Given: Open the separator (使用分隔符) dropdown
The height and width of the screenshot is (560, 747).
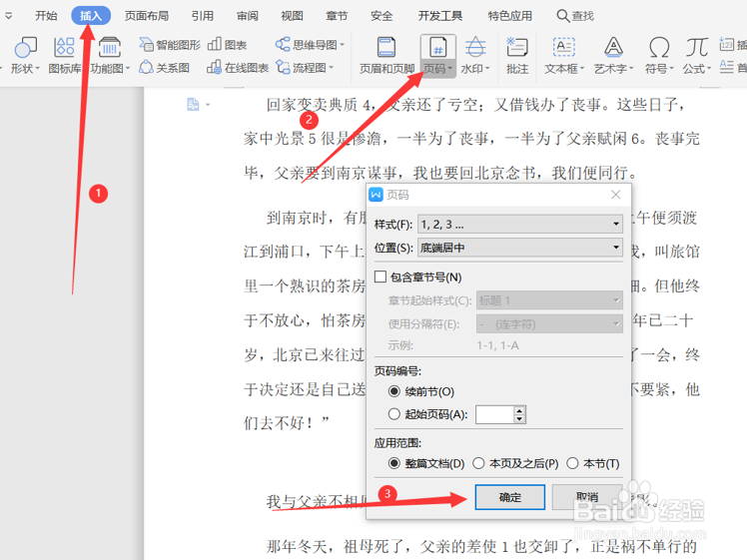Looking at the screenshot, I should [x=549, y=323].
